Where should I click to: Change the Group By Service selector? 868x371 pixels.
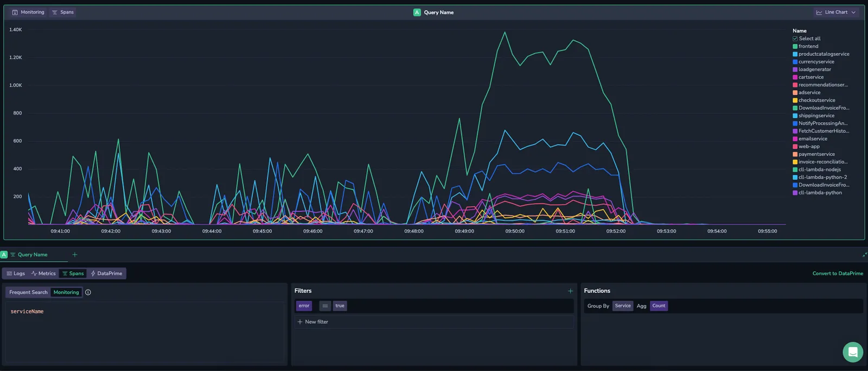[x=623, y=306]
